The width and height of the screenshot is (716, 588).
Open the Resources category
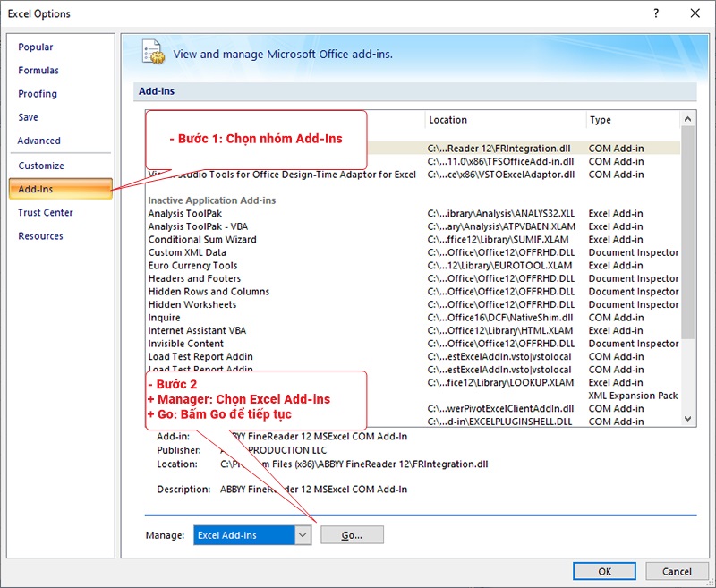click(x=40, y=236)
